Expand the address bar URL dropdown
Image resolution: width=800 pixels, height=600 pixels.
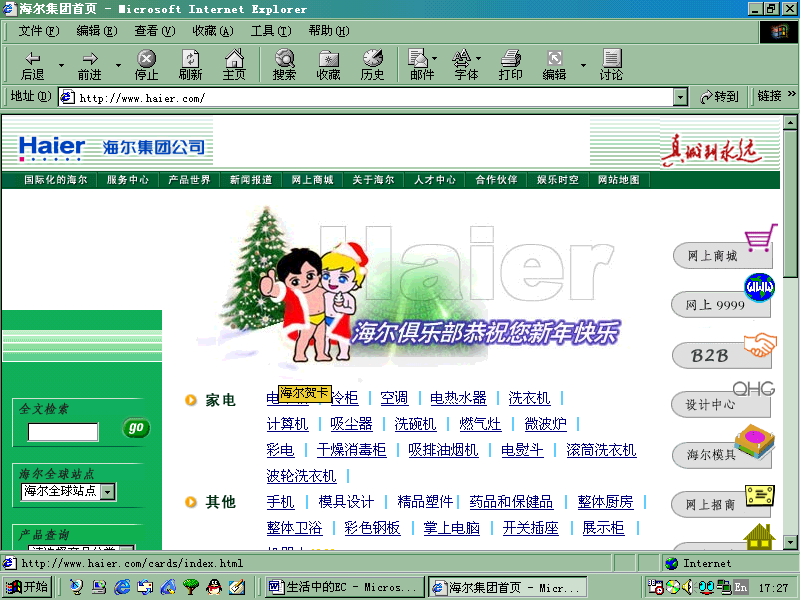coord(680,97)
